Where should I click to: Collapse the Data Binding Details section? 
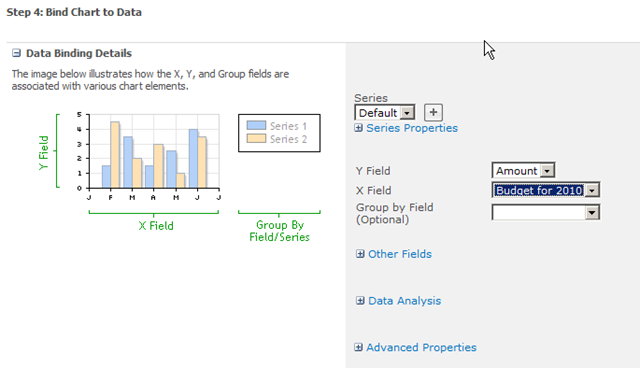click(16, 53)
